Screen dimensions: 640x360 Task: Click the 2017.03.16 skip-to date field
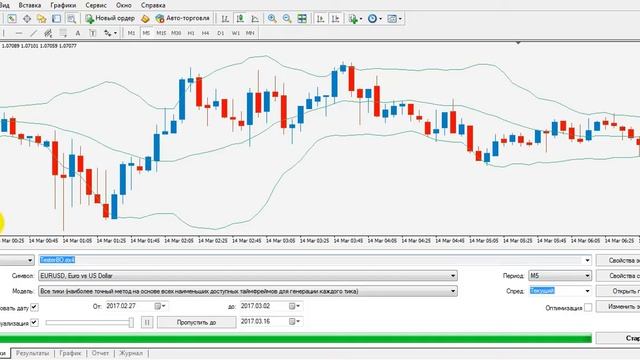[x=271, y=322]
